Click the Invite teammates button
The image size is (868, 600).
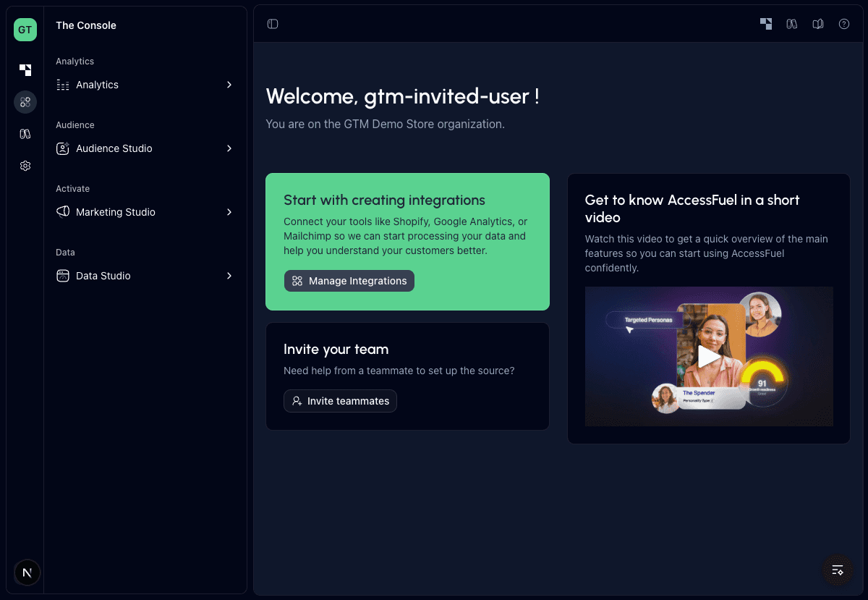340,400
